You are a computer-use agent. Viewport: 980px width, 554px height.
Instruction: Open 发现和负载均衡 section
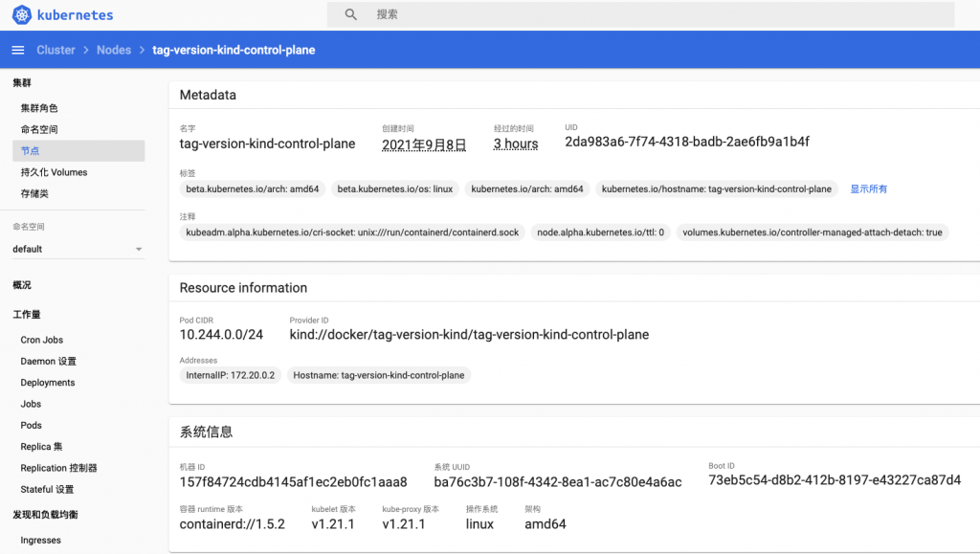point(46,515)
